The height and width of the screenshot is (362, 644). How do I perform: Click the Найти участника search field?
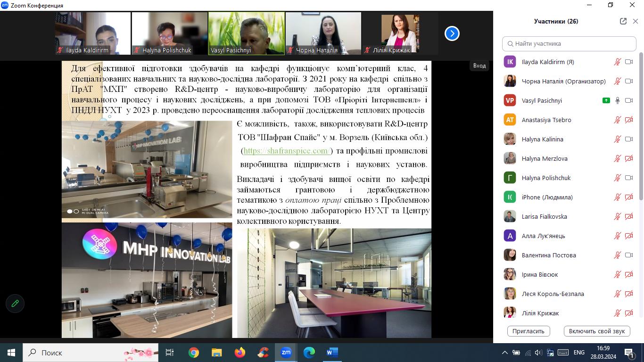(x=569, y=44)
